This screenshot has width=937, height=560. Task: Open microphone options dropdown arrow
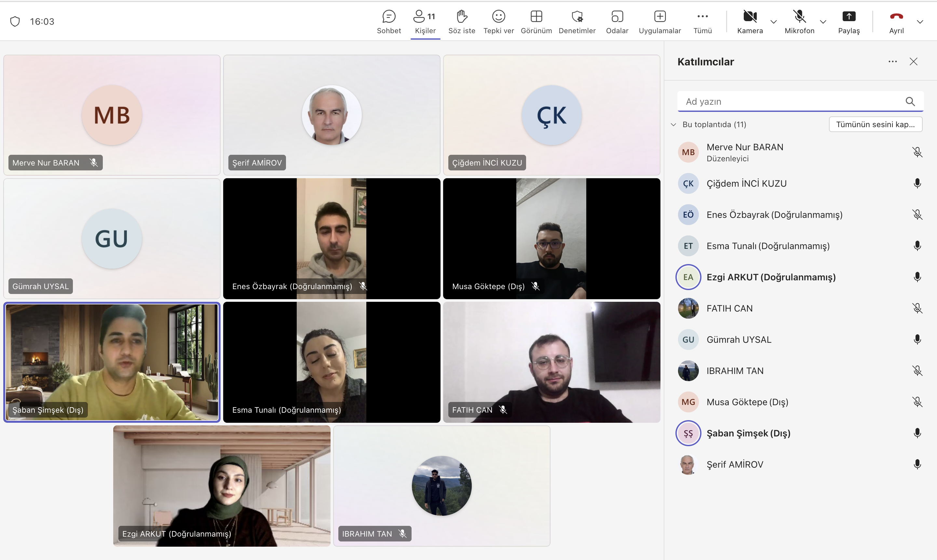[823, 22]
